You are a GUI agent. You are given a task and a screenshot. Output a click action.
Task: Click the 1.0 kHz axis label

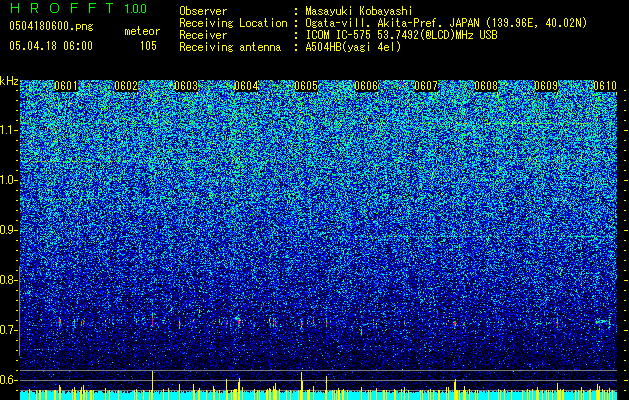[x=9, y=180]
